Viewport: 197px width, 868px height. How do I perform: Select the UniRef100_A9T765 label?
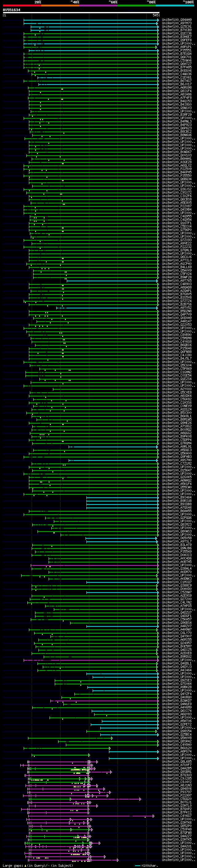(177, 281)
